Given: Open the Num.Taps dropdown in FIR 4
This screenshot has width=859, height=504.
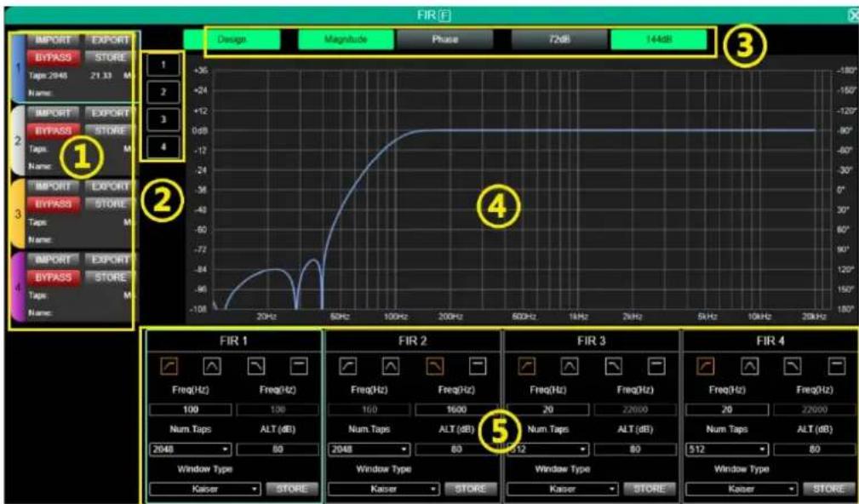Looking at the screenshot, I should (727, 450).
